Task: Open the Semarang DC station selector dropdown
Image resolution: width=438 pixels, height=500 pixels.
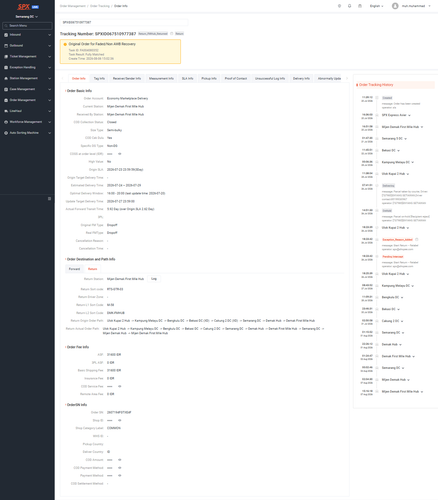Action: point(27,17)
